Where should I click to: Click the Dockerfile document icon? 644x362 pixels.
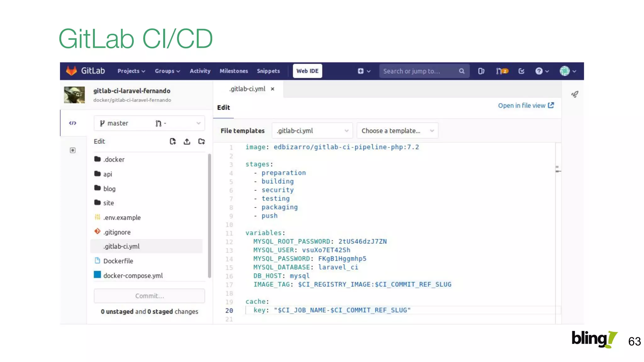[x=97, y=261]
